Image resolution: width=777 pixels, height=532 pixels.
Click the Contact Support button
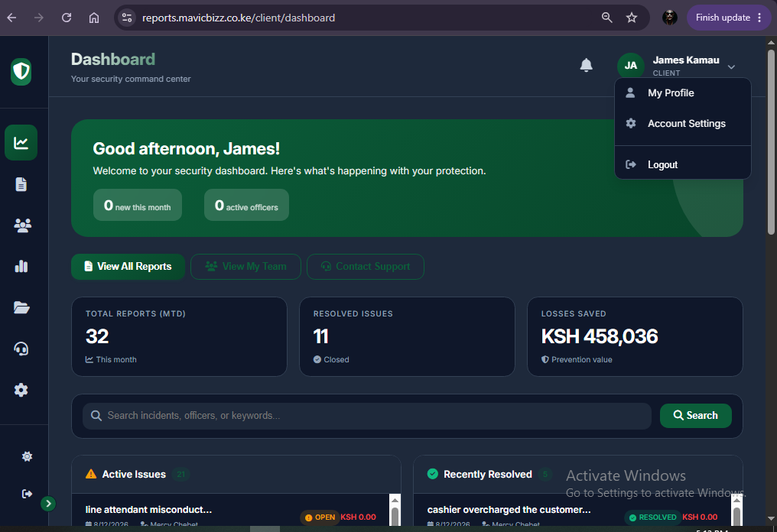point(366,267)
